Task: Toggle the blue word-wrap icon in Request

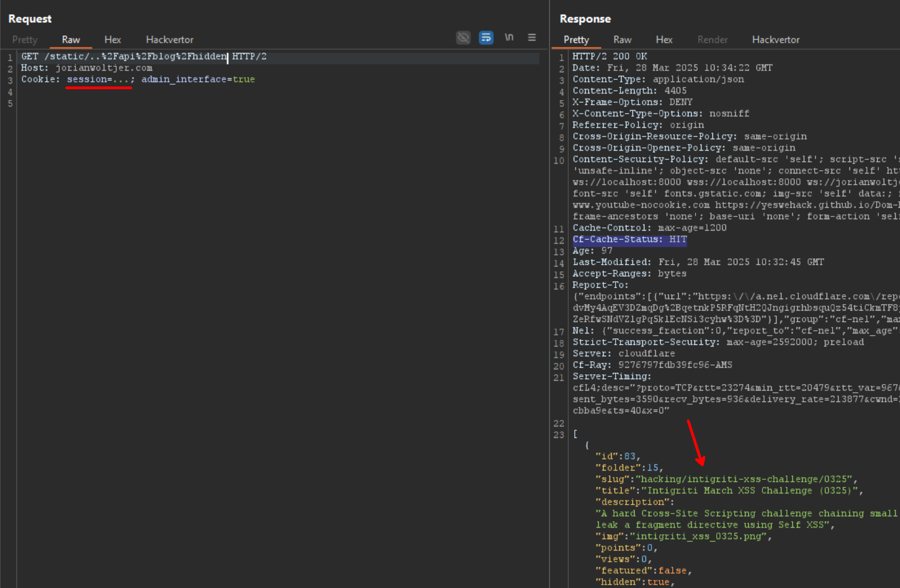Action: pyautogui.click(x=486, y=38)
